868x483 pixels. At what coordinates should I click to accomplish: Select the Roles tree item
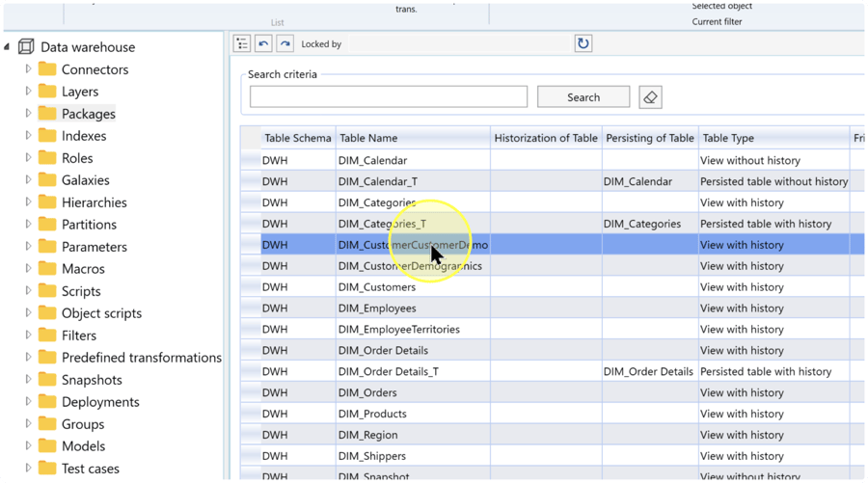77,158
